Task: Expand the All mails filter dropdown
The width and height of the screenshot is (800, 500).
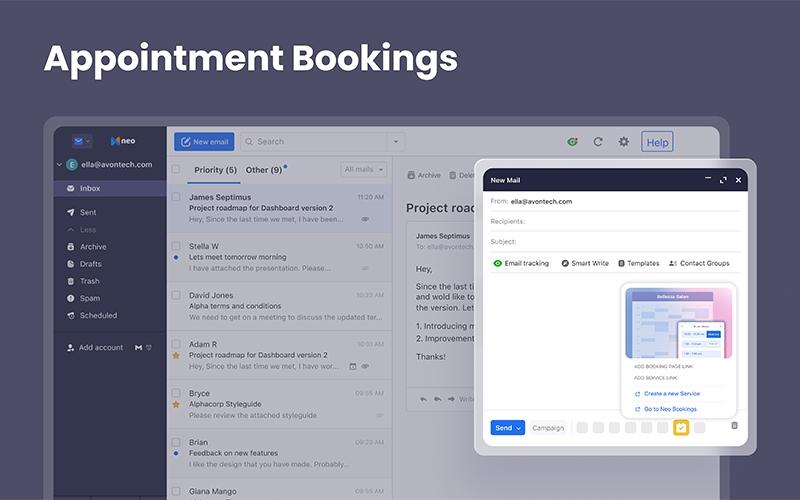Action: click(364, 169)
